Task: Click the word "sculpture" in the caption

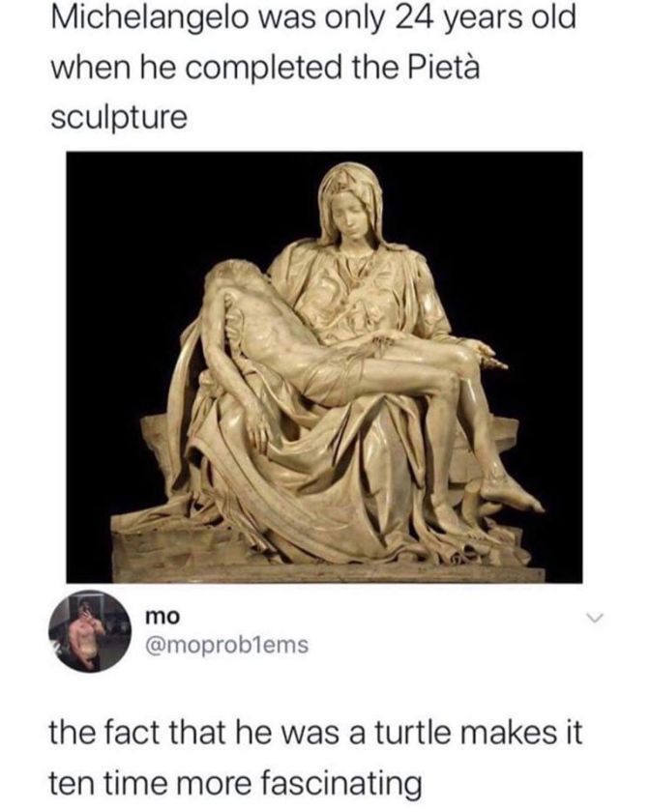Action: 119,119
